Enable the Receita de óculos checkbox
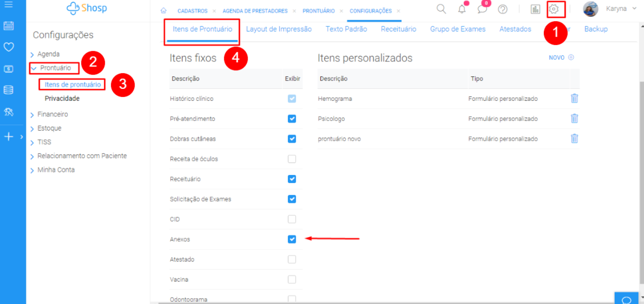Viewport: 644px width, 304px height. (292, 159)
